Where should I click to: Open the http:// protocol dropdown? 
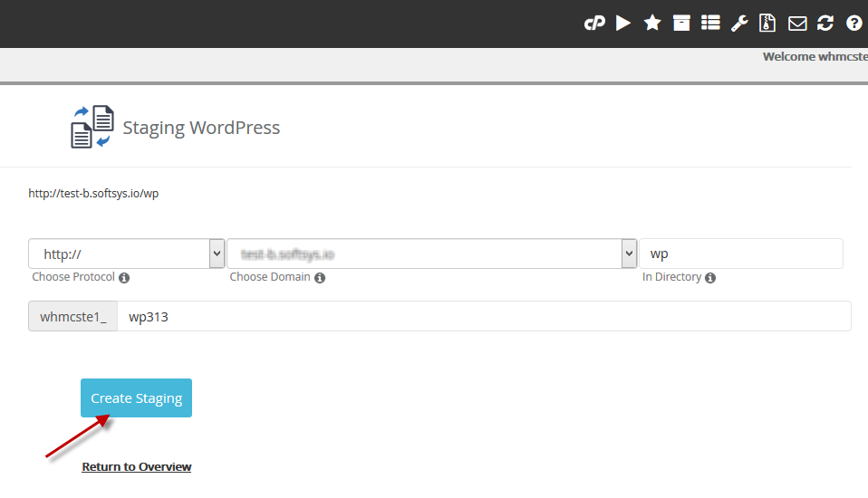point(126,254)
